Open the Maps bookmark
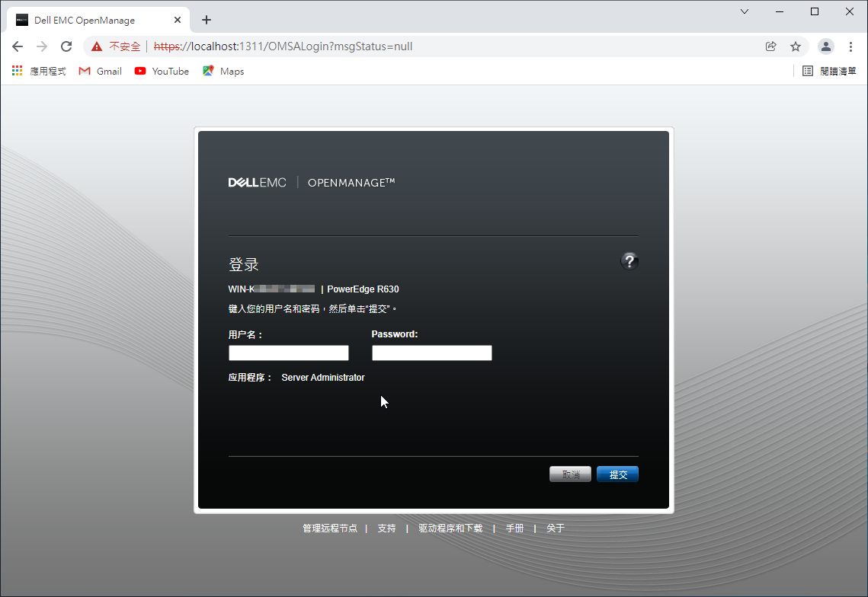 click(223, 72)
